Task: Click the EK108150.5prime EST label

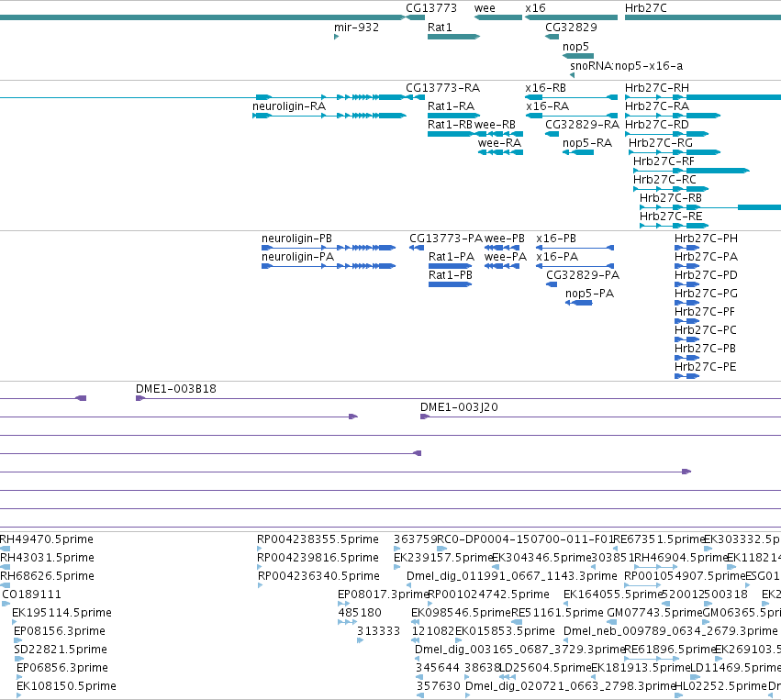Action: [66, 687]
